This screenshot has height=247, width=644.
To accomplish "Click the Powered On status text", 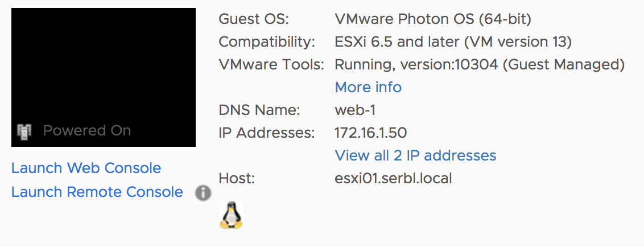I will [x=87, y=131].
